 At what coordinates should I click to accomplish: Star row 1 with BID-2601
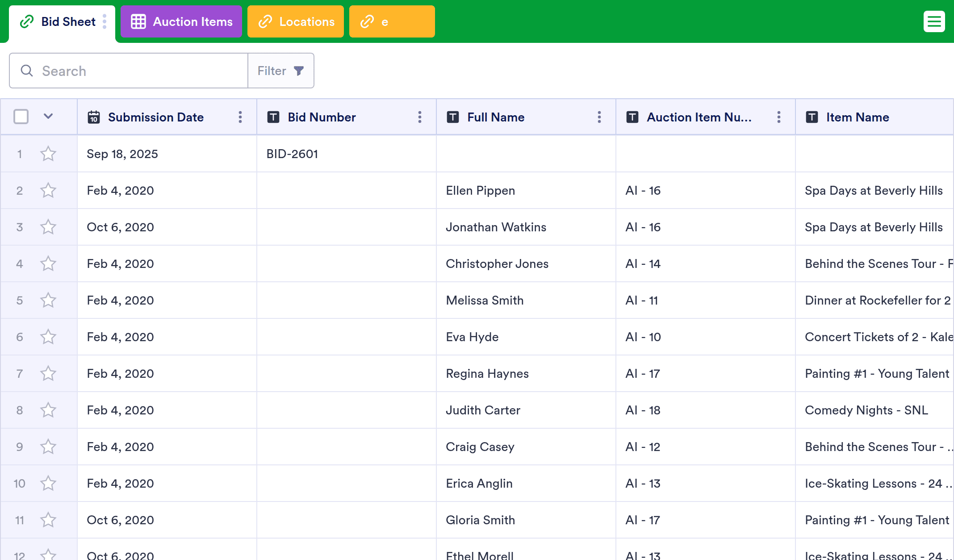pyautogui.click(x=48, y=154)
